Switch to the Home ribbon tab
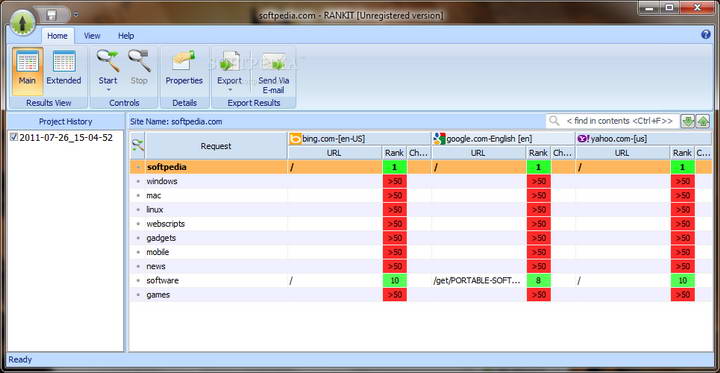 coord(57,36)
